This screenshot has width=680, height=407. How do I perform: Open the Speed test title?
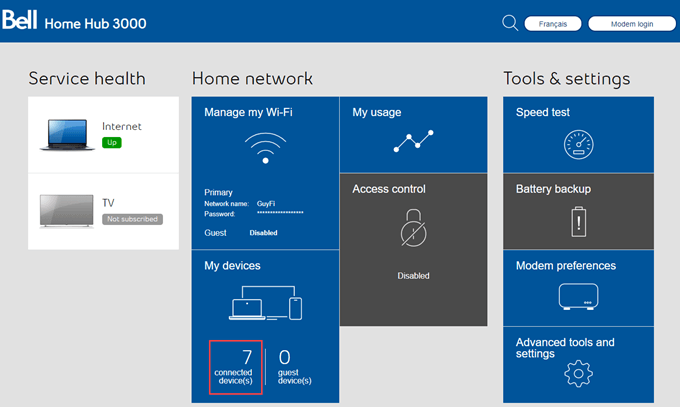pyautogui.click(x=543, y=112)
